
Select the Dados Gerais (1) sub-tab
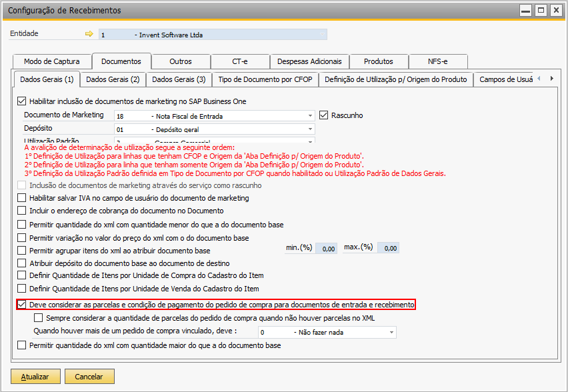coord(47,79)
